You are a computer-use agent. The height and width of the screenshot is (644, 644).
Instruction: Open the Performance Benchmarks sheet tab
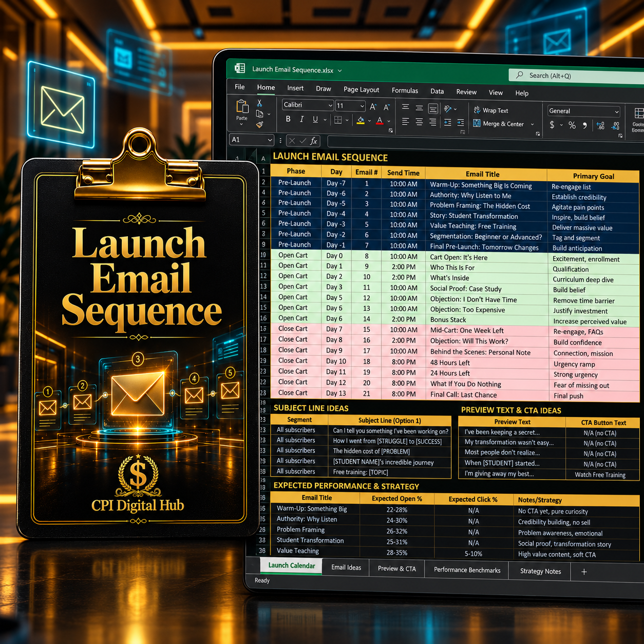tap(467, 570)
